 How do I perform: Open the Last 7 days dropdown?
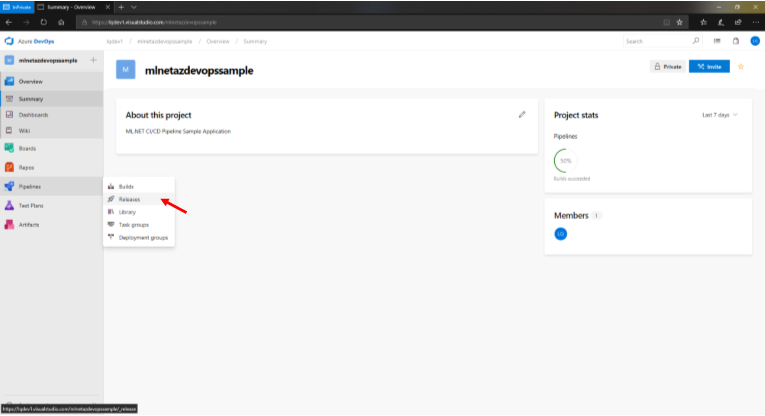[720, 115]
